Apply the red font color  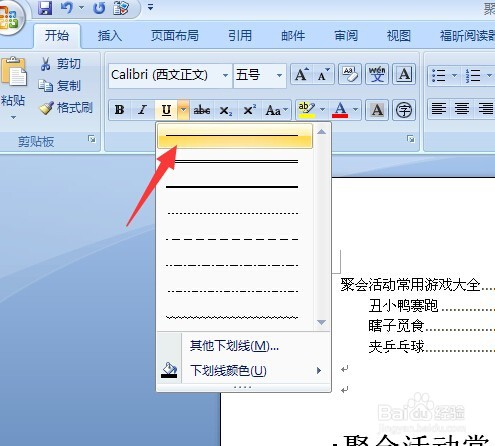tap(340, 110)
